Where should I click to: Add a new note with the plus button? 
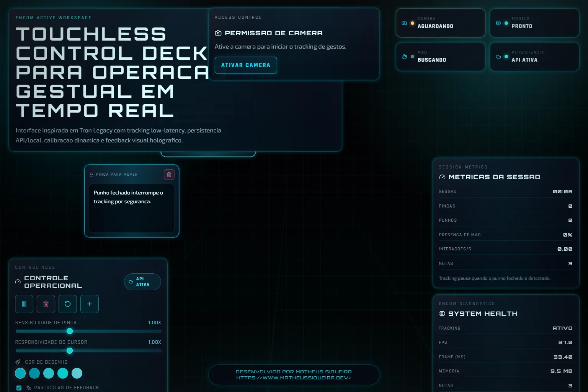(90, 304)
